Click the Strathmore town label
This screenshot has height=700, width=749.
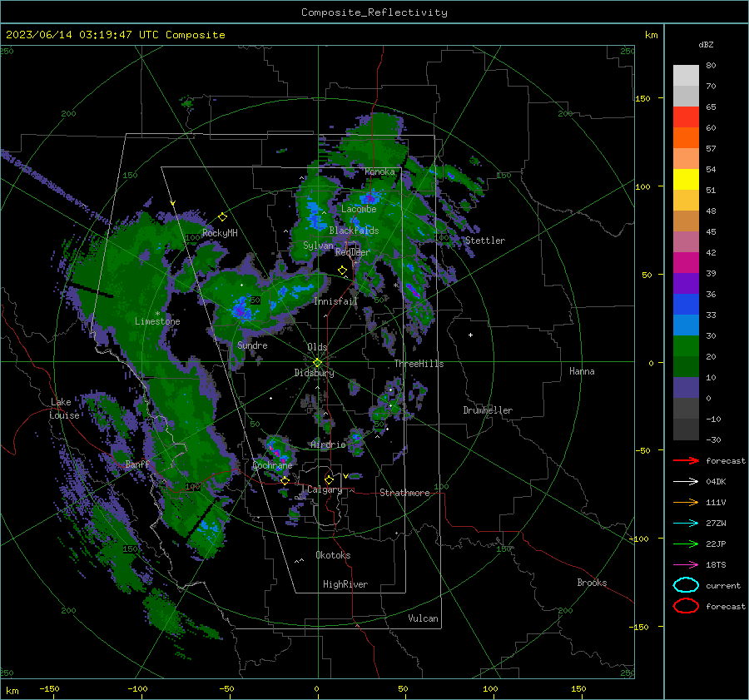pyautogui.click(x=404, y=493)
